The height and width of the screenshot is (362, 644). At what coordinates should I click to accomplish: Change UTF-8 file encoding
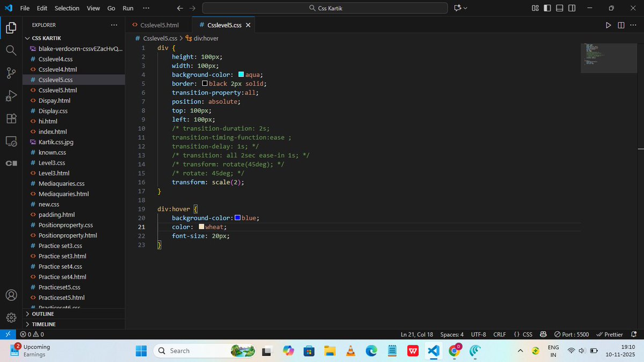point(479,334)
